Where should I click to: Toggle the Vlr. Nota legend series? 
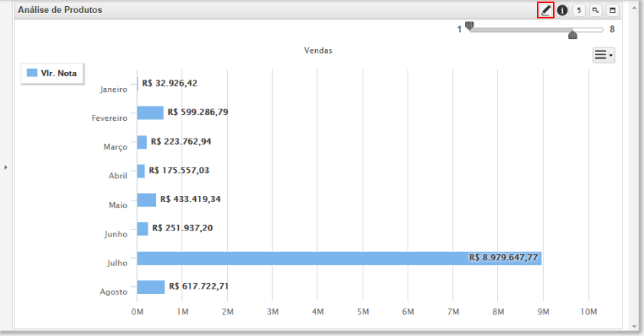coord(52,73)
